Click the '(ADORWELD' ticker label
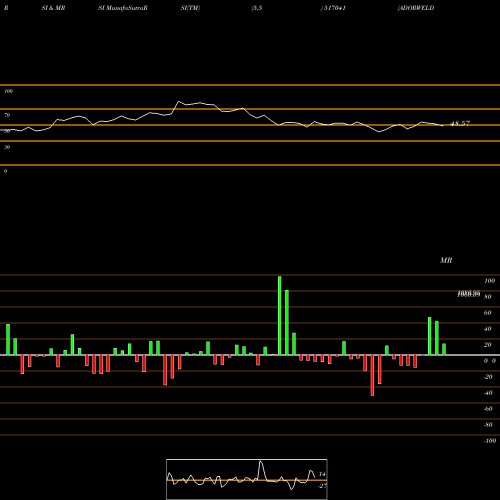Image resolution: width=500 pixels, height=500 pixels. [x=416, y=8]
